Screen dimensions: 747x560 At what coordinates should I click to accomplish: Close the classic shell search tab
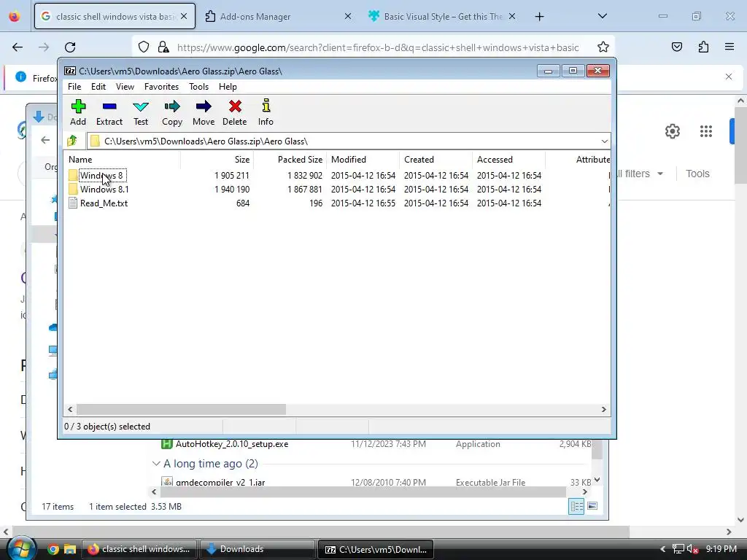point(184,16)
